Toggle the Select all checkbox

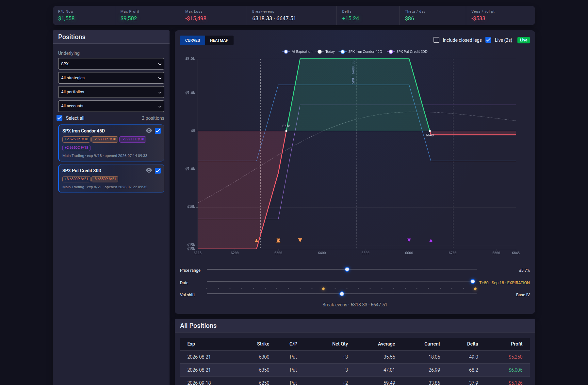coord(59,118)
